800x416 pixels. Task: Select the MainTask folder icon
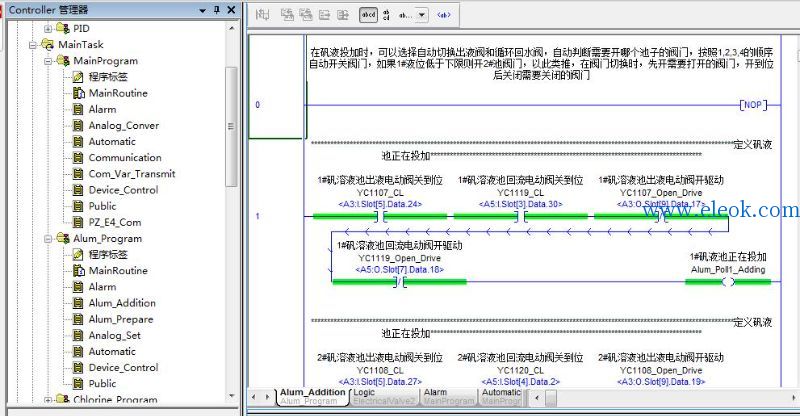pyautogui.click(x=47, y=44)
